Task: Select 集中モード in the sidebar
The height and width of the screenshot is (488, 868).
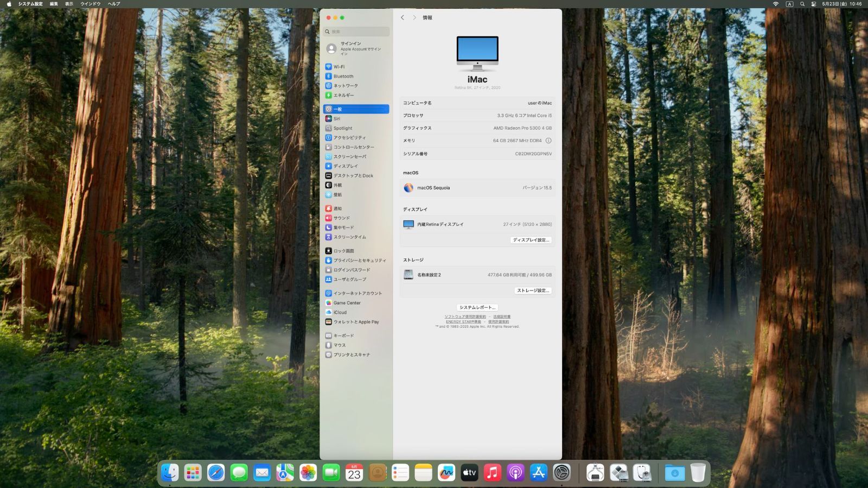Action: pyautogui.click(x=356, y=227)
